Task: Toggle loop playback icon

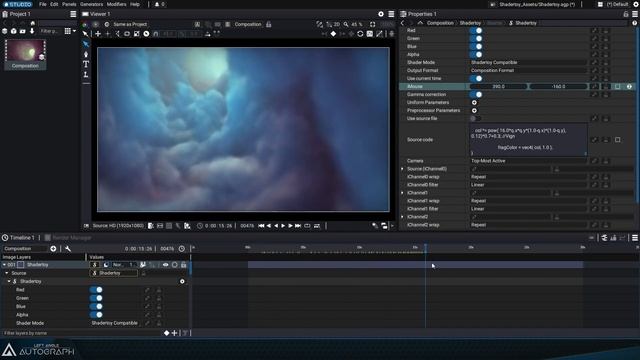Action: tap(307, 226)
